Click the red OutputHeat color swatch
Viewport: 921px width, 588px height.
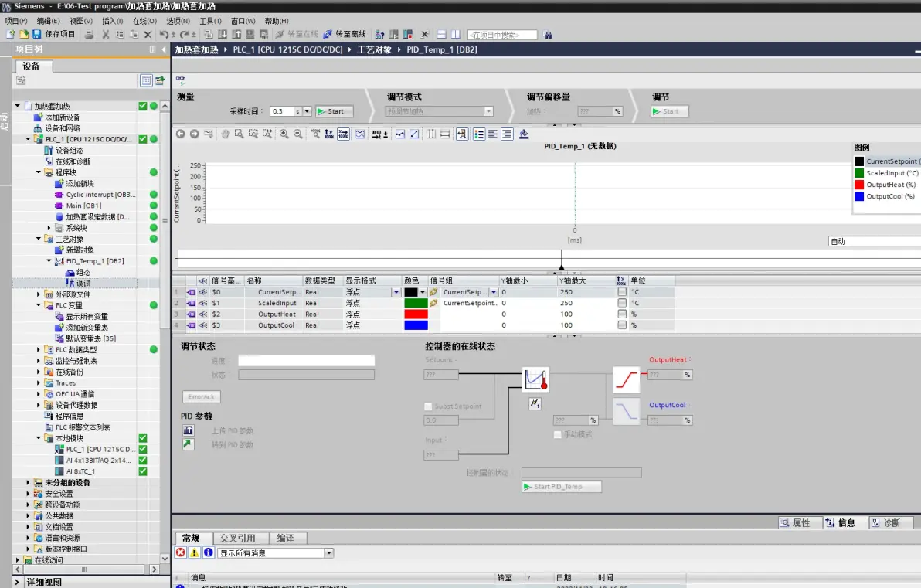coord(416,314)
